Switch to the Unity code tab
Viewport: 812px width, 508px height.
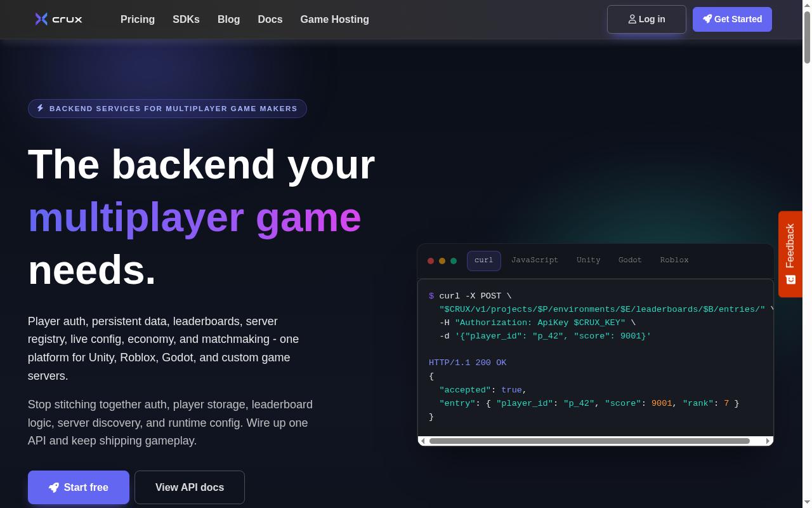point(589,260)
